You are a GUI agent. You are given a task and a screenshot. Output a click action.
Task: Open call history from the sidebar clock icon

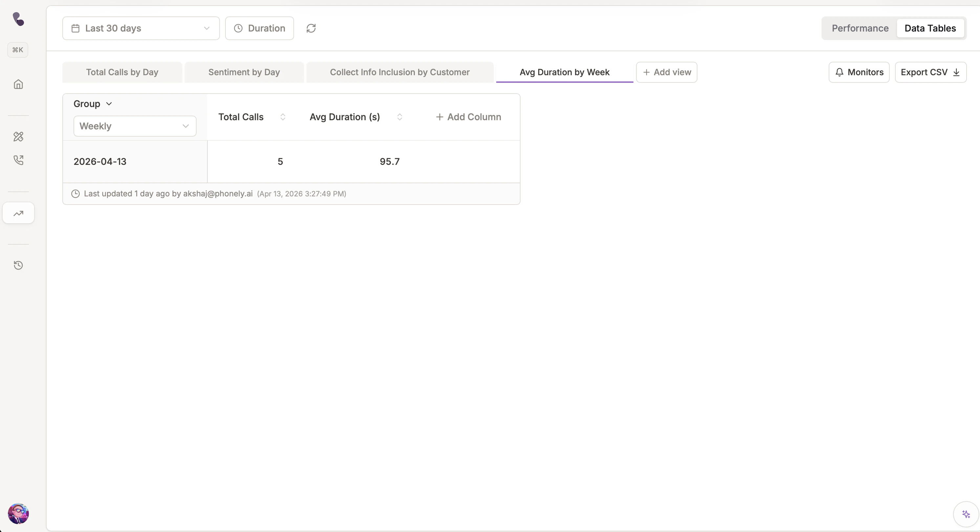(x=18, y=265)
